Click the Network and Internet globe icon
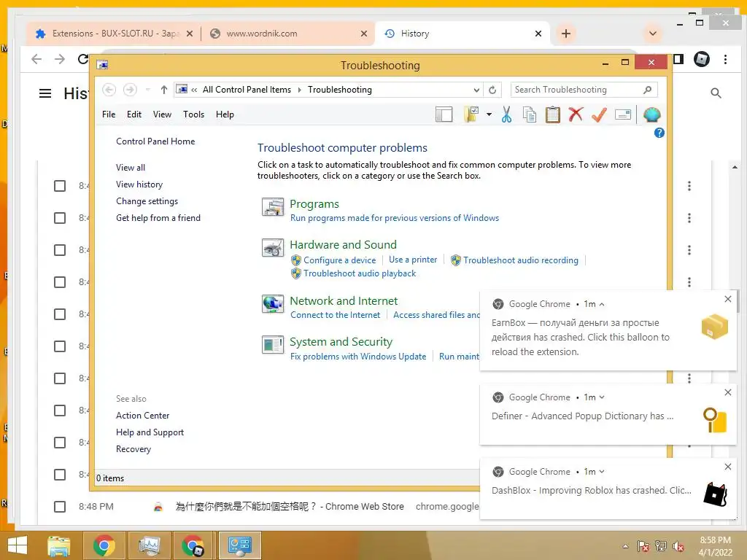This screenshot has height=560, width=747. click(273, 304)
